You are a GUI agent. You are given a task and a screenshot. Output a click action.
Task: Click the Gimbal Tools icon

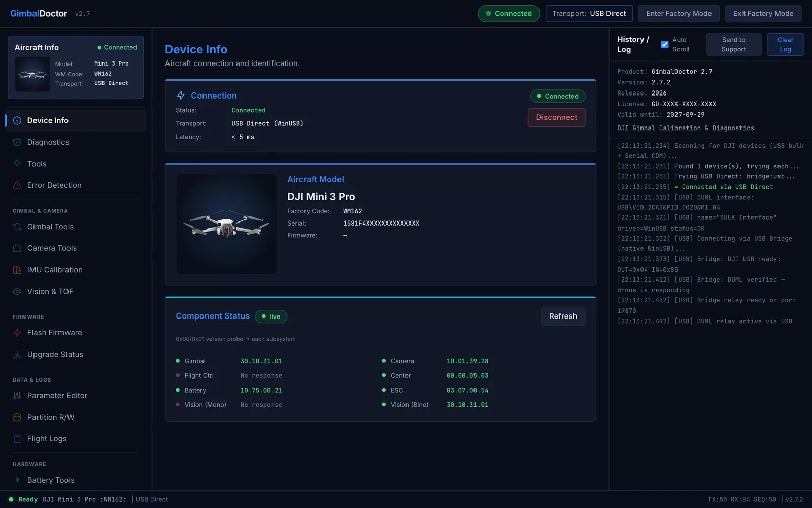(17, 227)
